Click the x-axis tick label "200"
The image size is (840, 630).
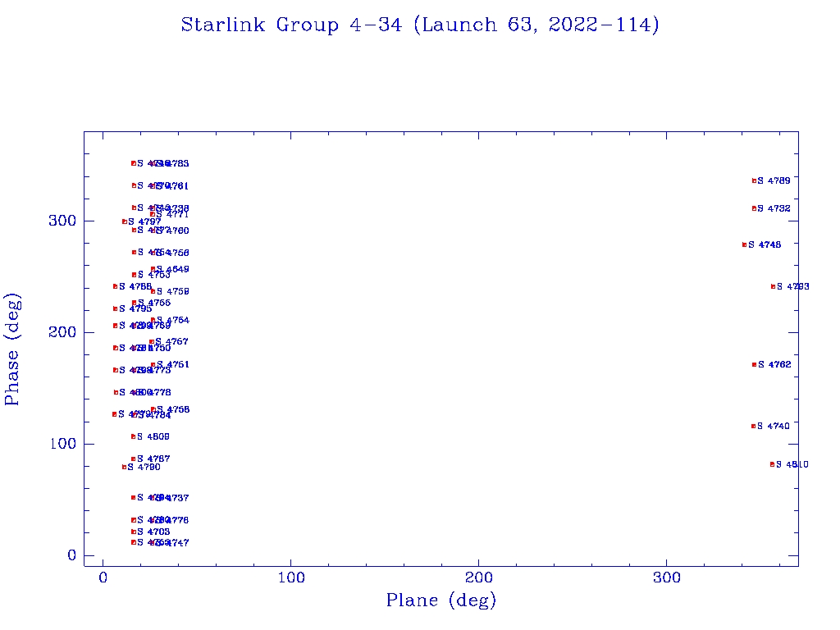(478, 578)
